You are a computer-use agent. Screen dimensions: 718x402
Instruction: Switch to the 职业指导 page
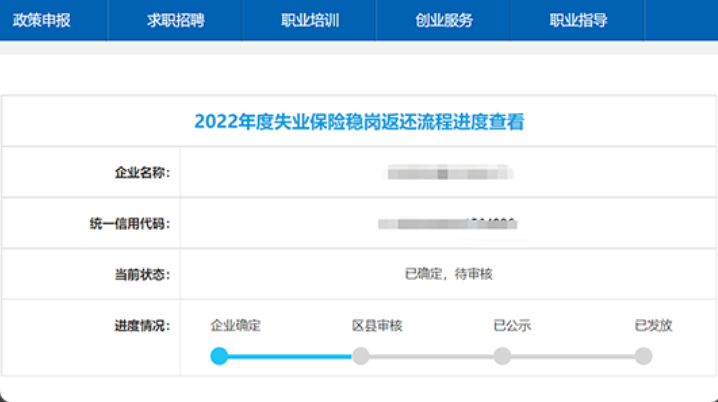tap(578, 20)
